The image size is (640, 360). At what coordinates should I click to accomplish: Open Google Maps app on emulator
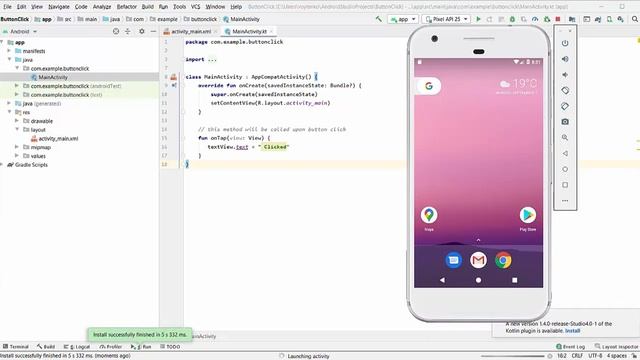click(x=429, y=215)
